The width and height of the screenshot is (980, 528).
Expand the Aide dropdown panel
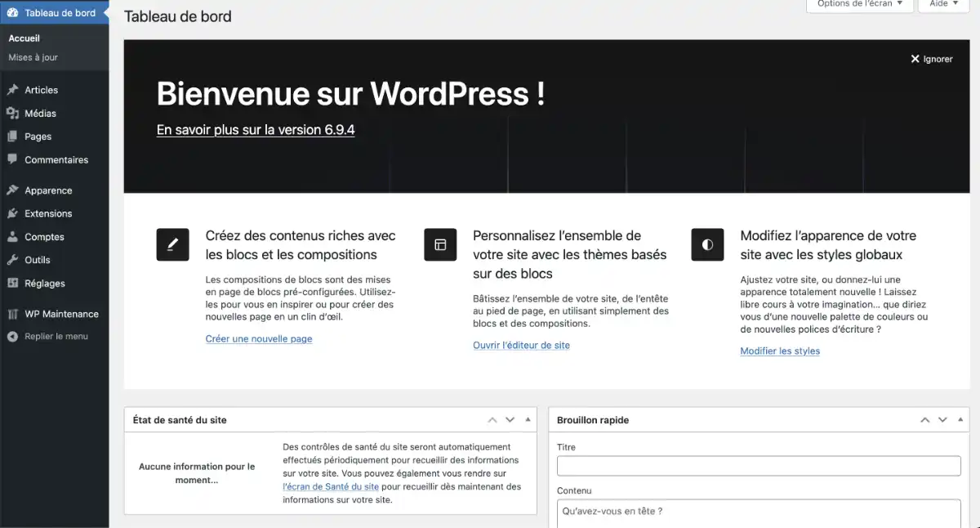[943, 4]
